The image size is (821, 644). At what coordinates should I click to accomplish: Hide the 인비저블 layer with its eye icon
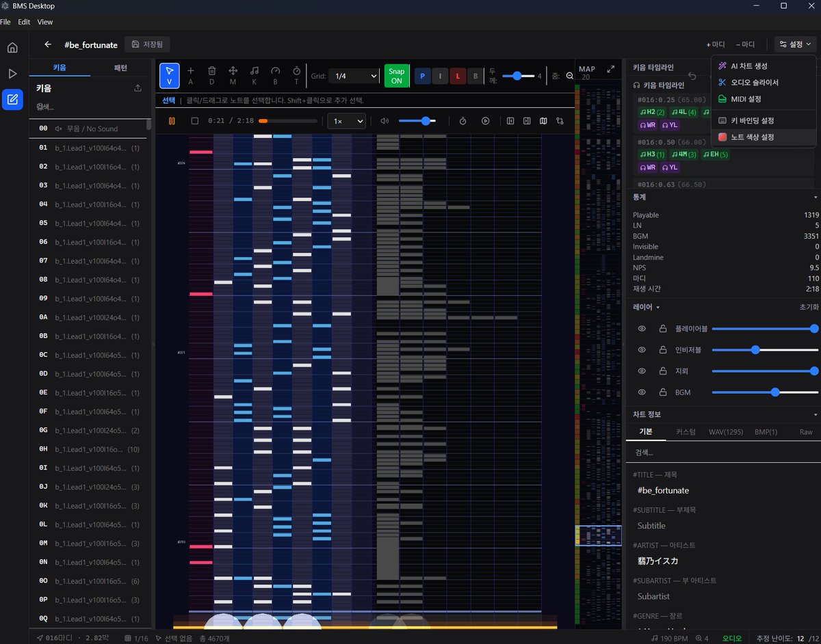click(x=642, y=350)
